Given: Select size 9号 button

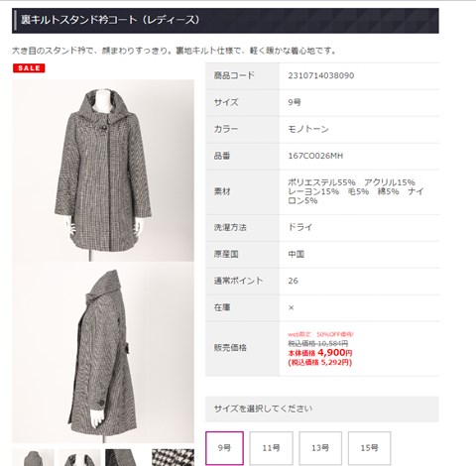Looking at the screenshot, I should tap(224, 448).
